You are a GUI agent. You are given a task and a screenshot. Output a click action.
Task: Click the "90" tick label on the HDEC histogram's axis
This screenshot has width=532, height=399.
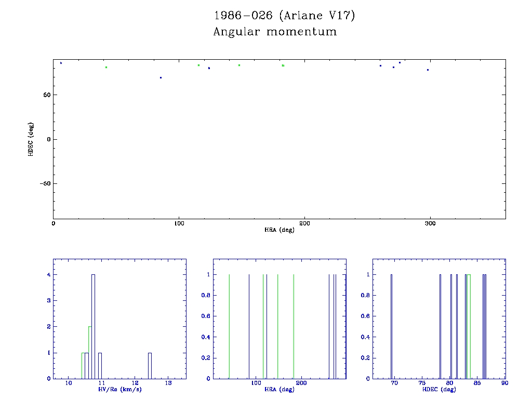click(x=505, y=383)
